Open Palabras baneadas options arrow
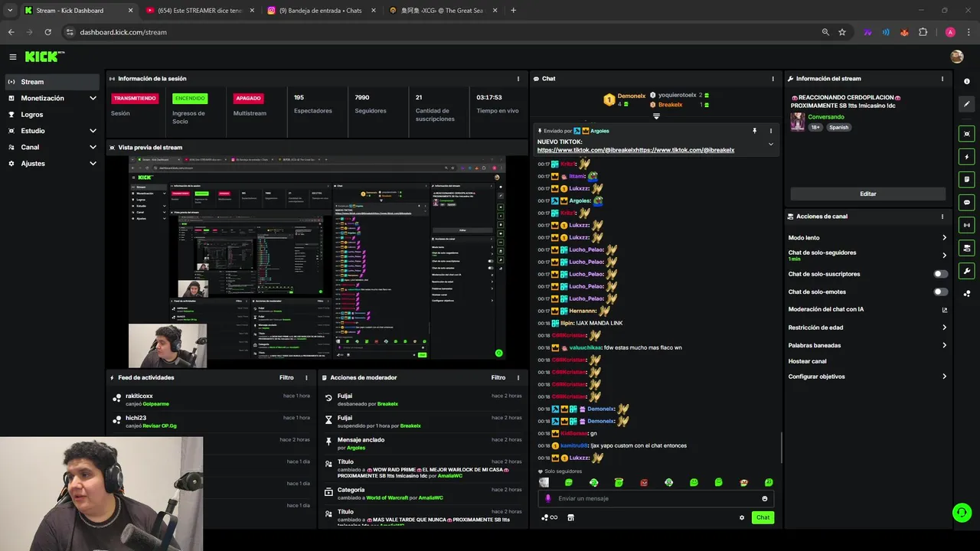The height and width of the screenshot is (551, 980). 944,345
